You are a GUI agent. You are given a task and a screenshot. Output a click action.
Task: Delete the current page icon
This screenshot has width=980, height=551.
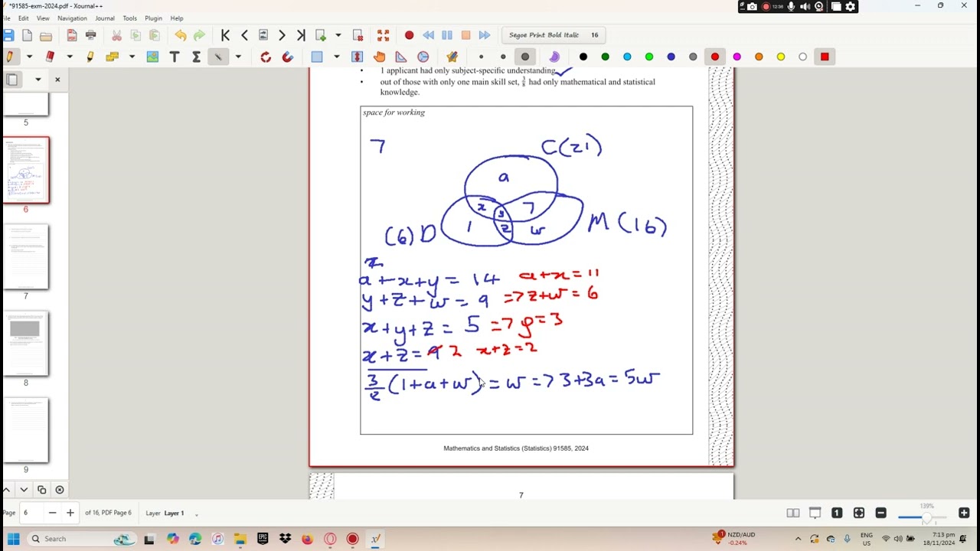(358, 35)
